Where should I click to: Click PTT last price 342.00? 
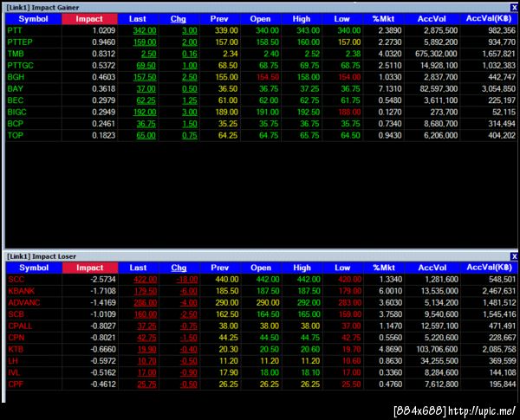coord(145,30)
